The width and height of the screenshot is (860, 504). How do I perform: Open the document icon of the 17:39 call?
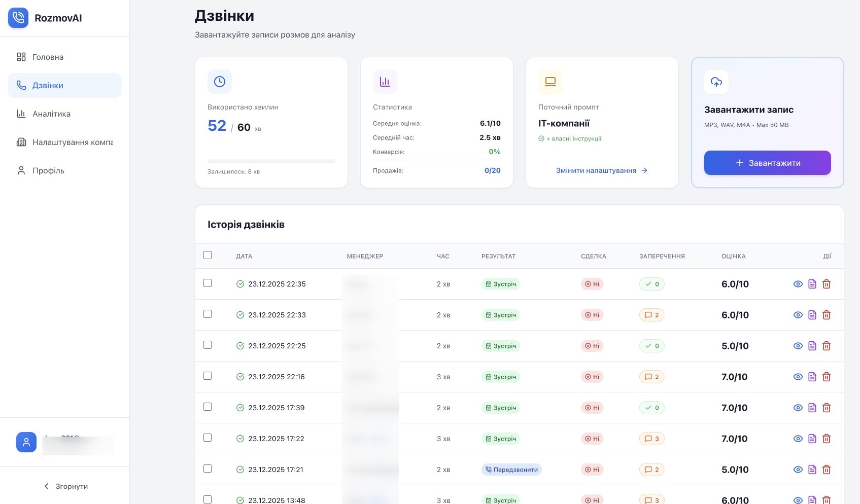pyautogui.click(x=812, y=408)
